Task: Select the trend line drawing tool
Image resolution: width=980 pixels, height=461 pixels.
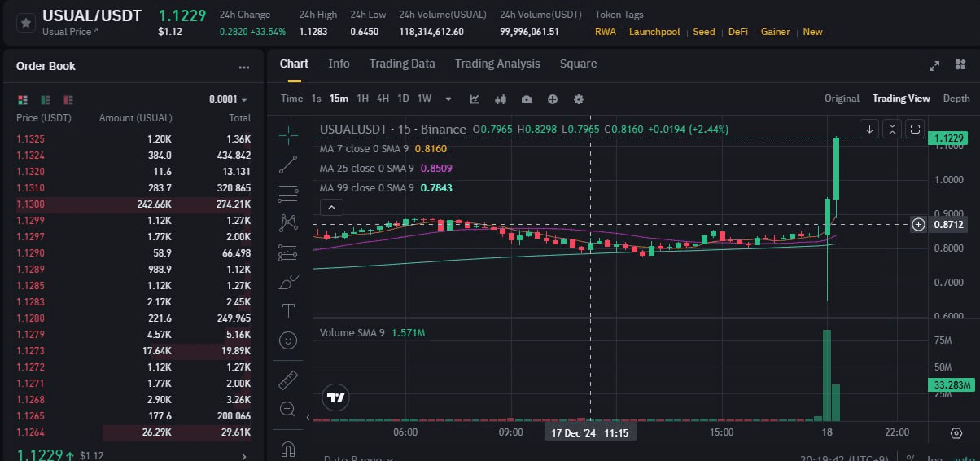Action: (288, 165)
